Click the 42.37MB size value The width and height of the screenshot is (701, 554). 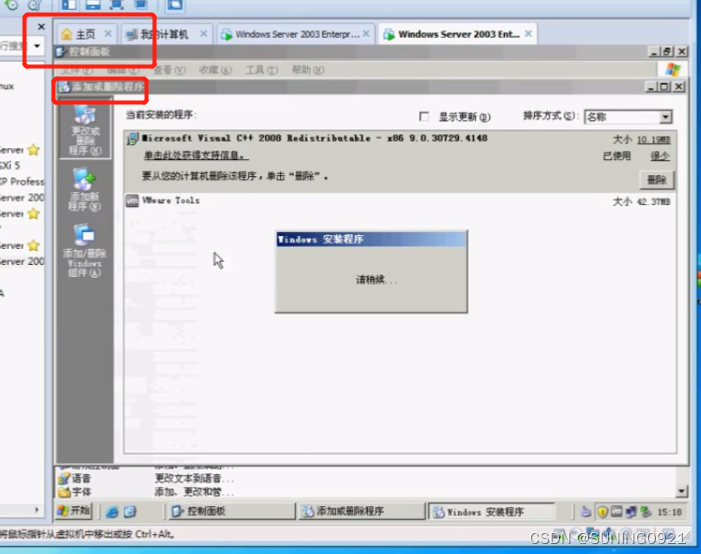pyautogui.click(x=654, y=202)
